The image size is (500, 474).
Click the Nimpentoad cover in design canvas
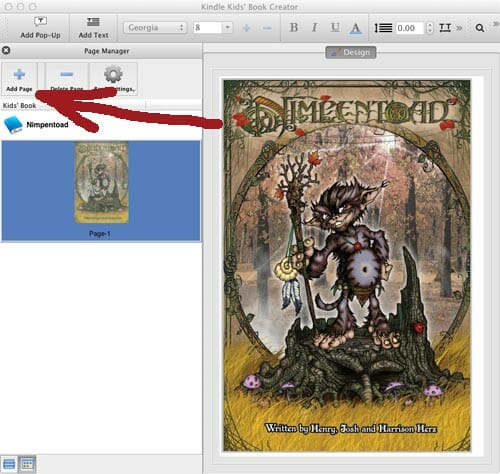click(347, 266)
